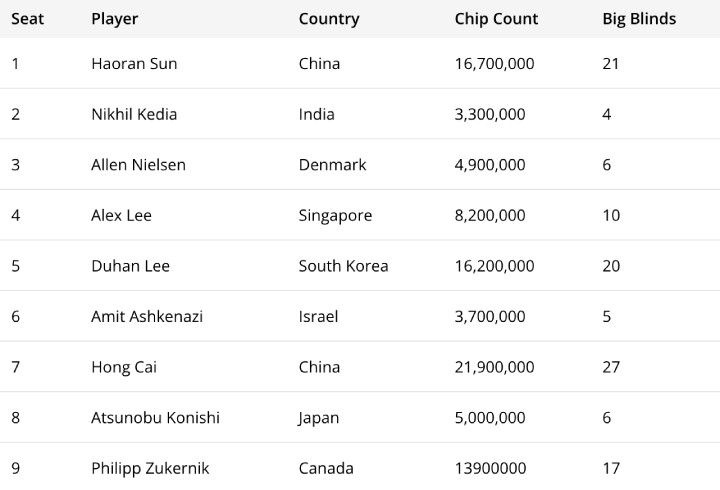Screen dimensions: 720x490
Task: Click the 13900000 chip count cell
Action: [490, 468]
